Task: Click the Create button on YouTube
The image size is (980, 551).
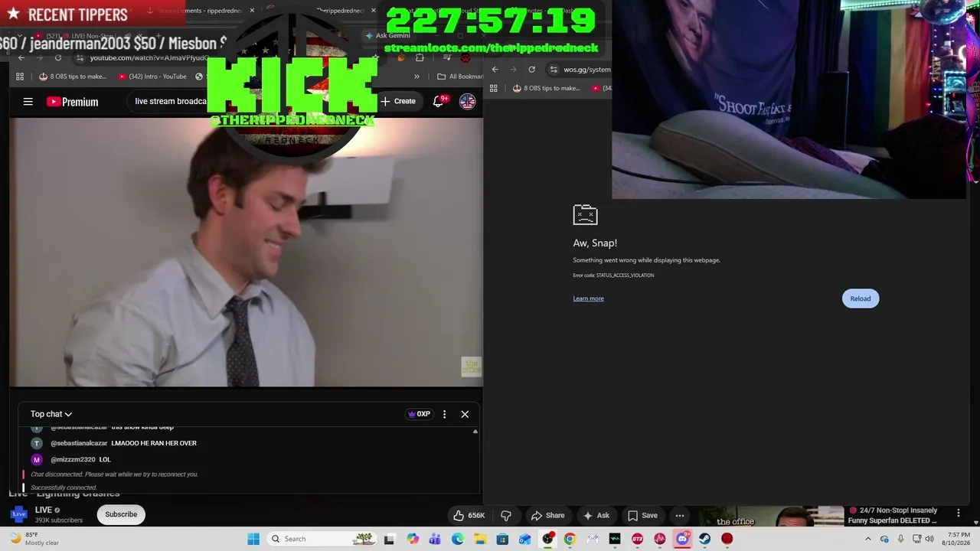Action: pos(398,101)
